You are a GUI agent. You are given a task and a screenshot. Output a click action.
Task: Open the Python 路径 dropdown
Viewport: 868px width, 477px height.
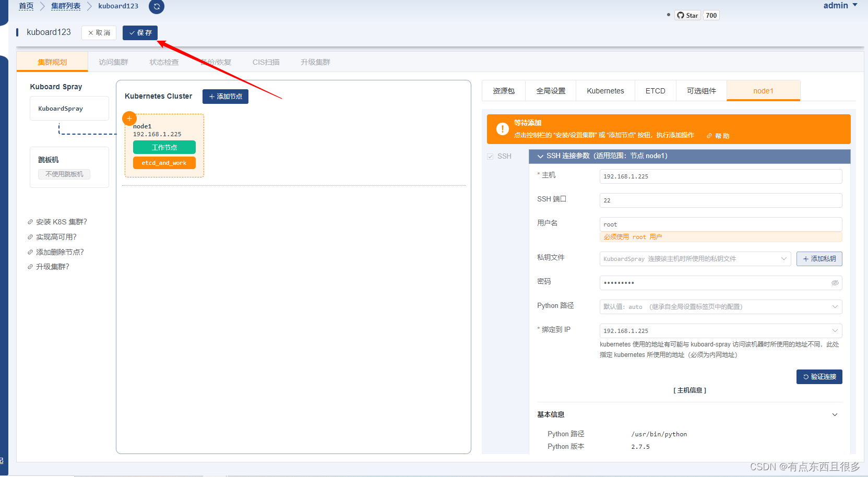tap(721, 307)
